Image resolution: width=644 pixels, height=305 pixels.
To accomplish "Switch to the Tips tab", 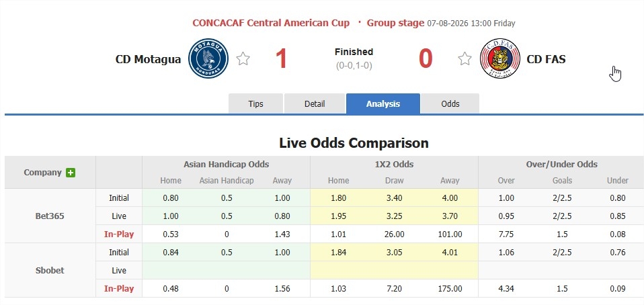I will [x=255, y=104].
